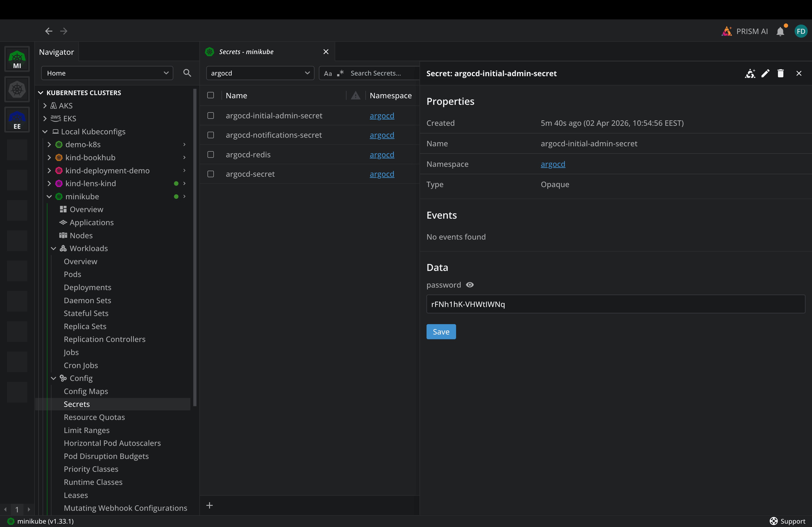Check the argocd-redis row checkbox
Image resolution: width=812 pixels, height=527 pixels.
[210, 155]
